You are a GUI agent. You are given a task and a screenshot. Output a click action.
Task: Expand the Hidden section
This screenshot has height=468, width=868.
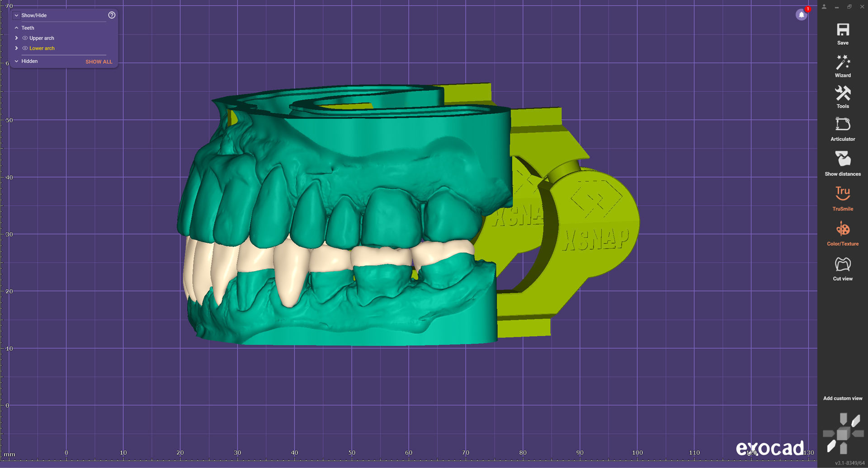16,61
